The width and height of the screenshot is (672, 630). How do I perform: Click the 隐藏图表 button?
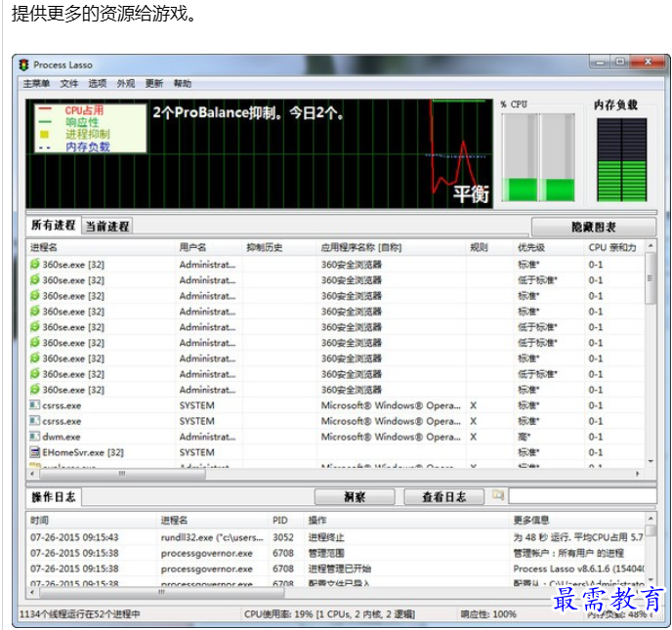(594, 227)
